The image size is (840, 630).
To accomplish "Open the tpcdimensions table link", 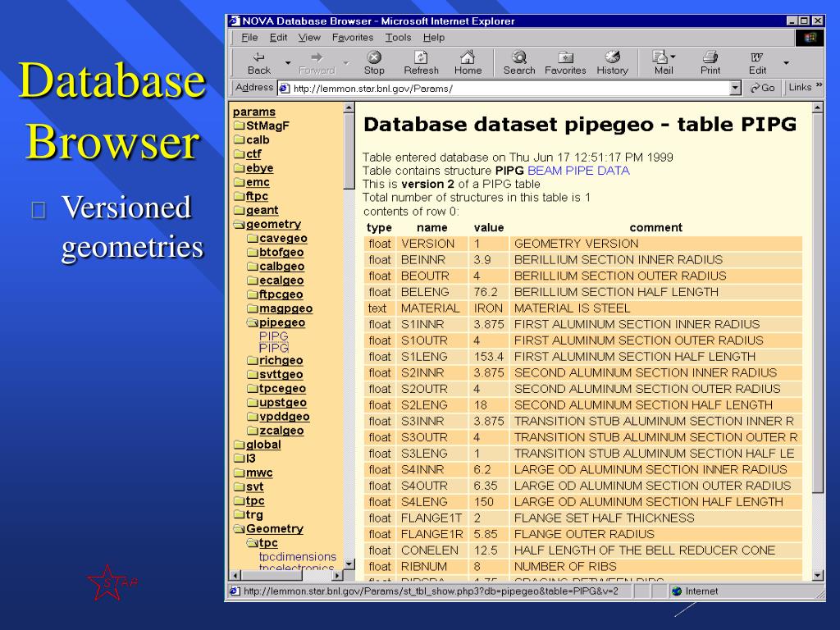I will [x=297, y=557].
